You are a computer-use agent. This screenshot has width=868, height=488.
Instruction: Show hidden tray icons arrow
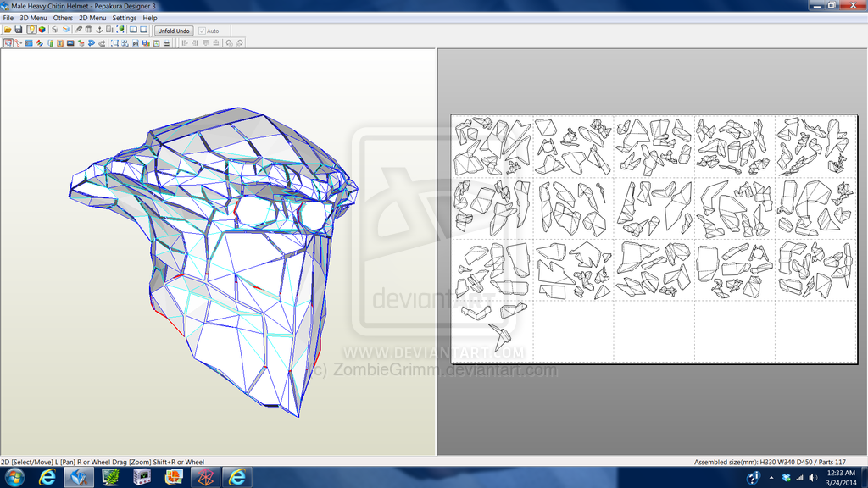(771, 478)
